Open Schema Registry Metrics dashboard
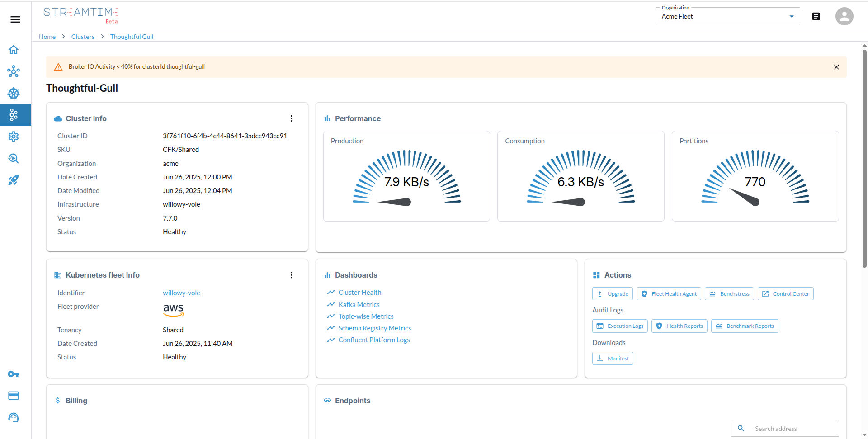 point(375,328)
